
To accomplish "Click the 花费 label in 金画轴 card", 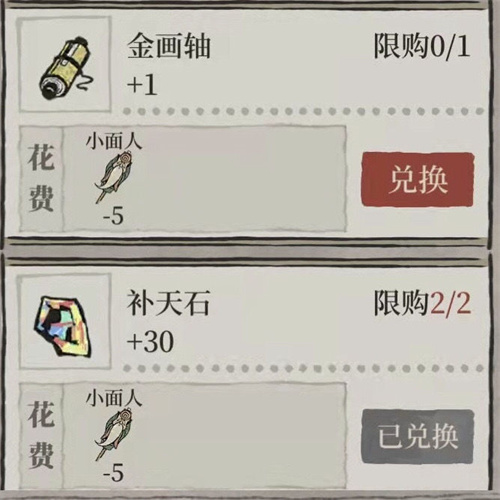I will tap(41, 178).
